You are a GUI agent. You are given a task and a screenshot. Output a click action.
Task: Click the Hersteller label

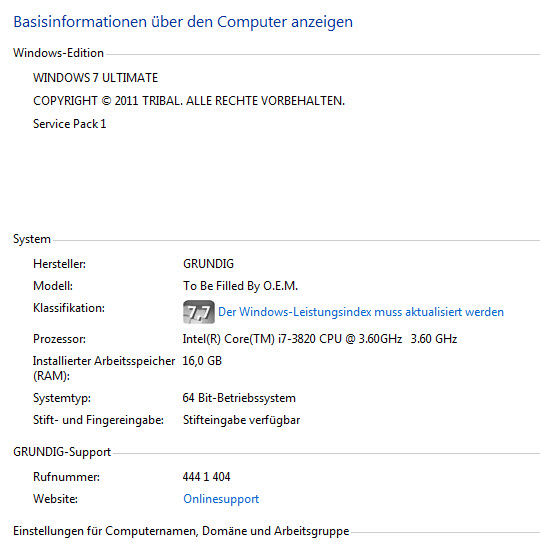coord(59,264)
